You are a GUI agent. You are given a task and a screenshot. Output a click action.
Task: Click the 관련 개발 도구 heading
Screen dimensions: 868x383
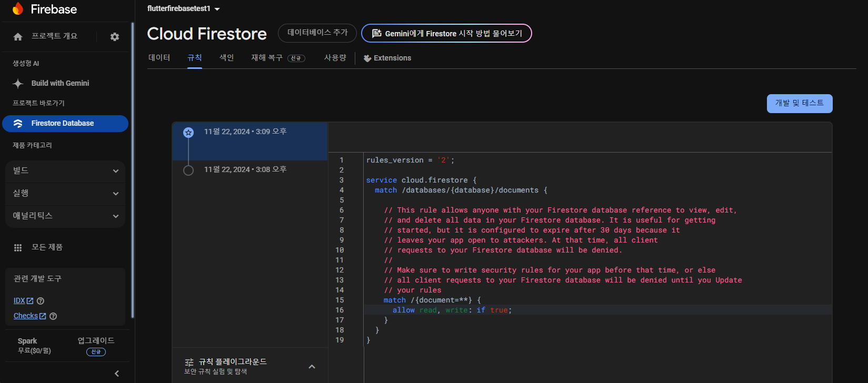[37, 279]
